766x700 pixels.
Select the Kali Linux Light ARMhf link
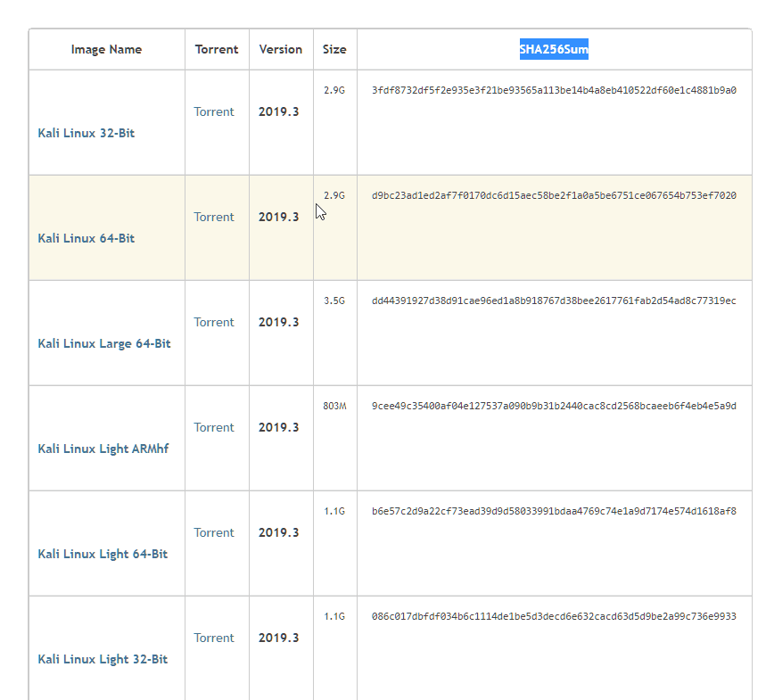click(103, 449)
